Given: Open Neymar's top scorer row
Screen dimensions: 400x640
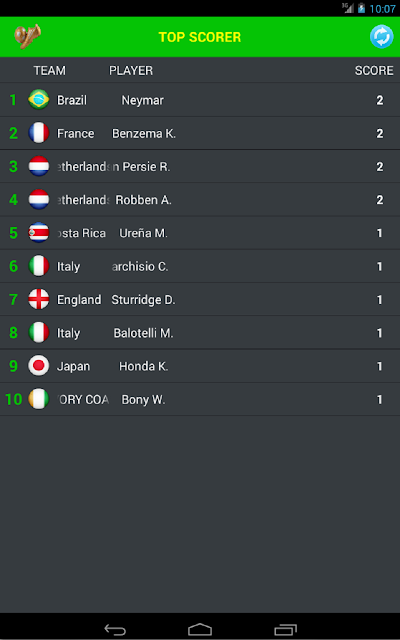Looking at the screenshot, I should (200, 100).
